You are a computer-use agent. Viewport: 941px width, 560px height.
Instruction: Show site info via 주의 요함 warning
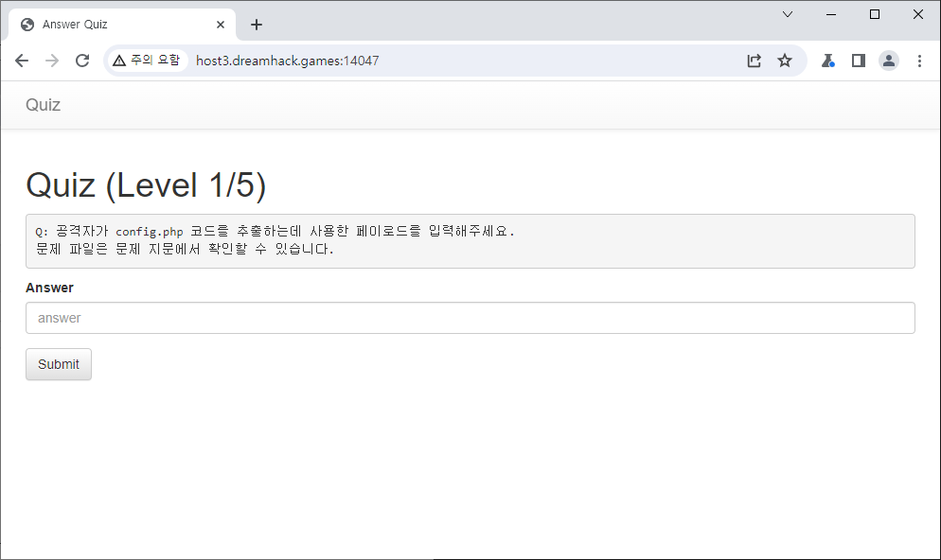tap(146, 61)
